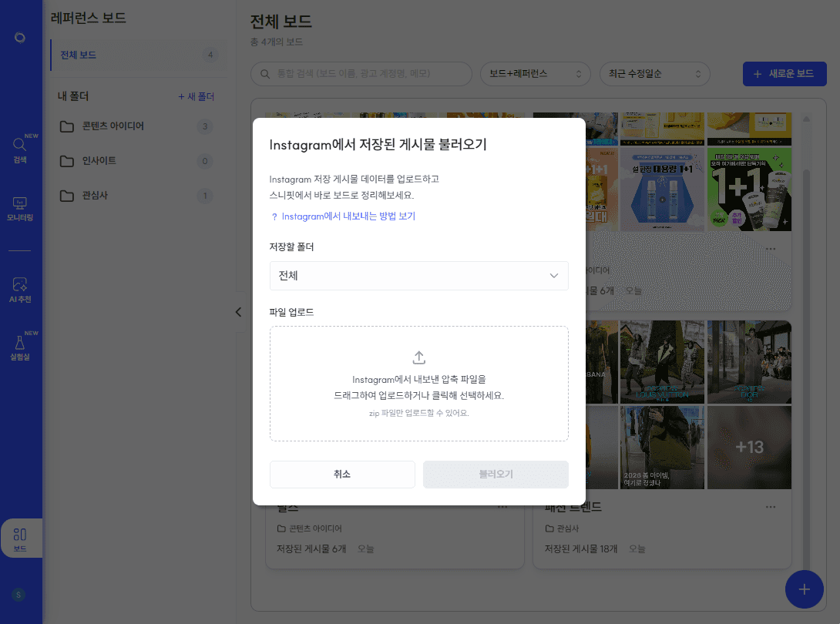
Task: Click the upload arrow icon in dropzone
Action: tap(419, 357)
